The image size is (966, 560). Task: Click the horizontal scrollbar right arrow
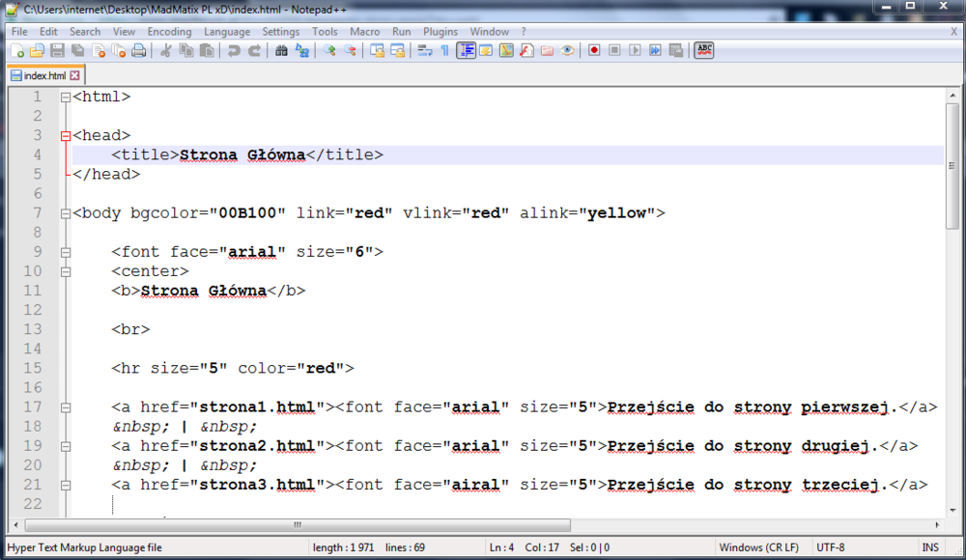tap(937, 525)
